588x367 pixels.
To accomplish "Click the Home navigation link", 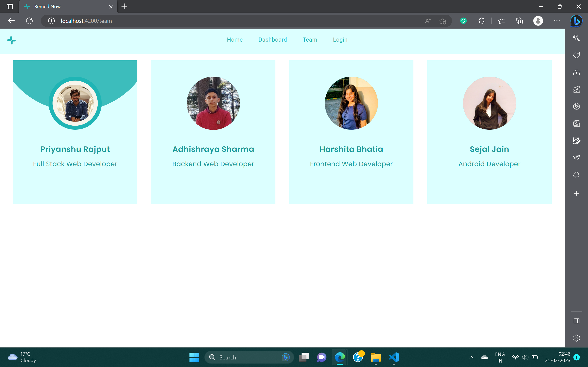I will (x=234, y=40).
